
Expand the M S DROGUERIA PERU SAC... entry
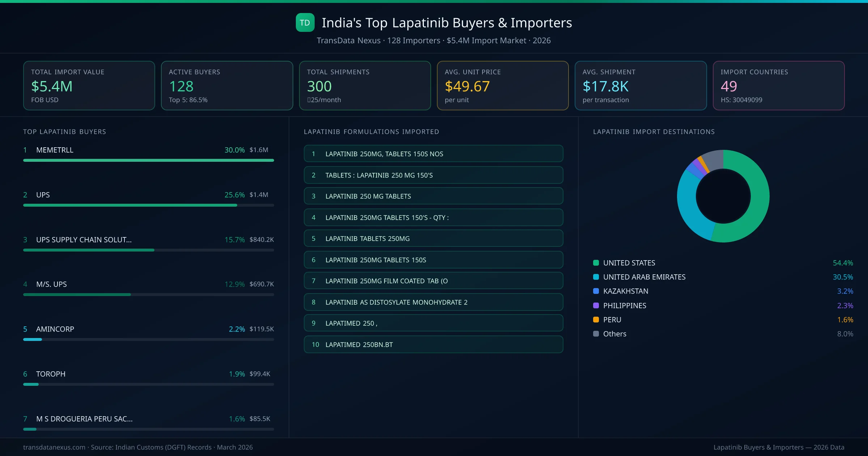coord(84,419)
